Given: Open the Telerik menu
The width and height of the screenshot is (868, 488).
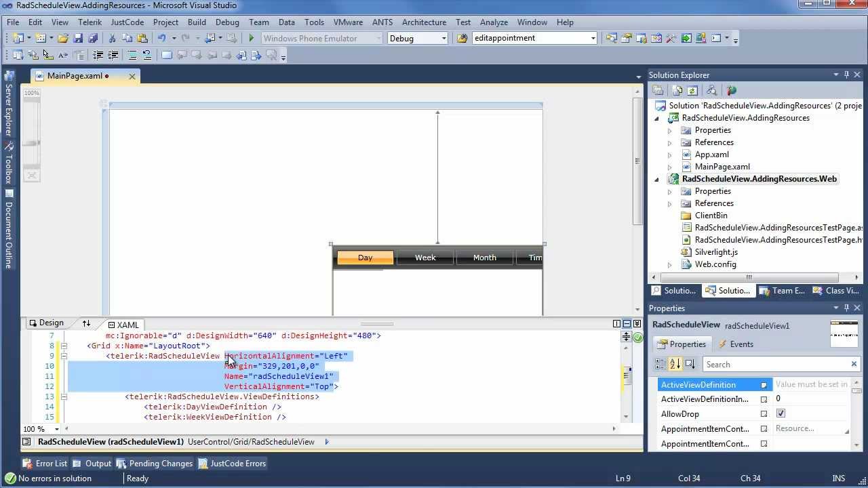Looking at the screenshot, I should (90, 22).
